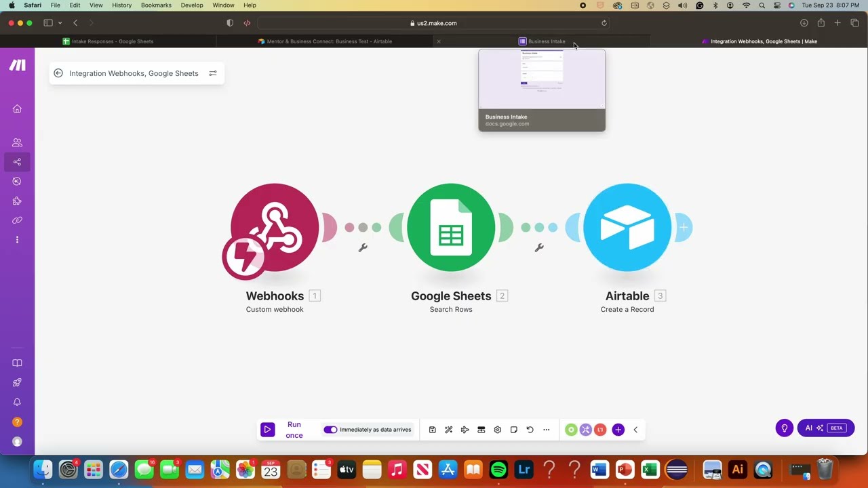Click the red text parser circle icon

pyautogui.click(x=600, y=430)
